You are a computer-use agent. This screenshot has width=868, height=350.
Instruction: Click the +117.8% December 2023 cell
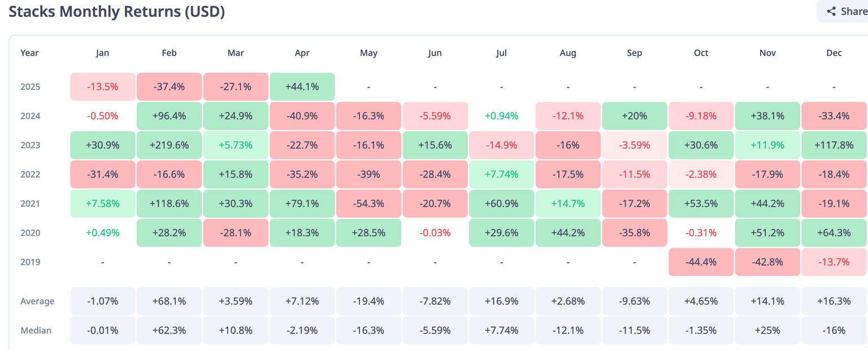(834, 145)
